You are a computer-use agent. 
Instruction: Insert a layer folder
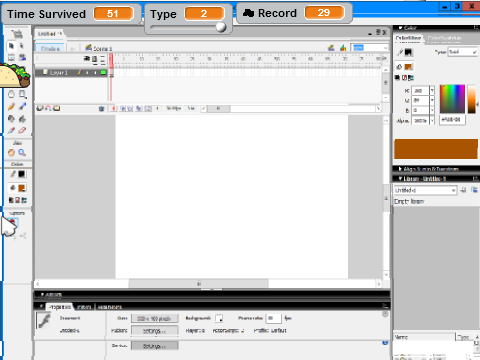(57, 108)
